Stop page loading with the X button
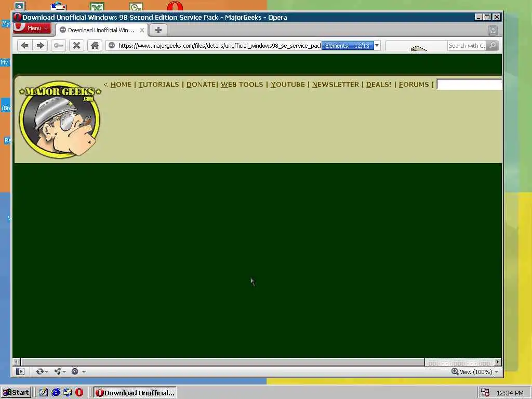532x399 pixels. [x=77, y=46]
